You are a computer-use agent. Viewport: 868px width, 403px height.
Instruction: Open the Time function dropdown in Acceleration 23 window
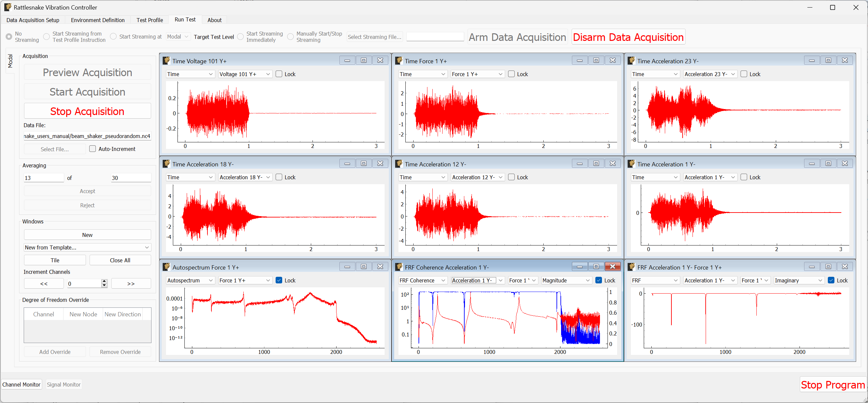coord(655,74)
